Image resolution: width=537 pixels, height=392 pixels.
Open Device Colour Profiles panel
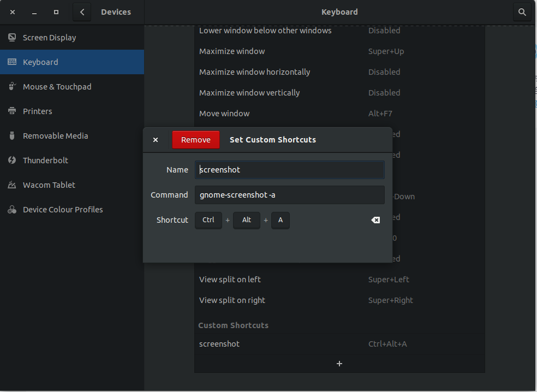pyautogui.click(x=72, y=209)
